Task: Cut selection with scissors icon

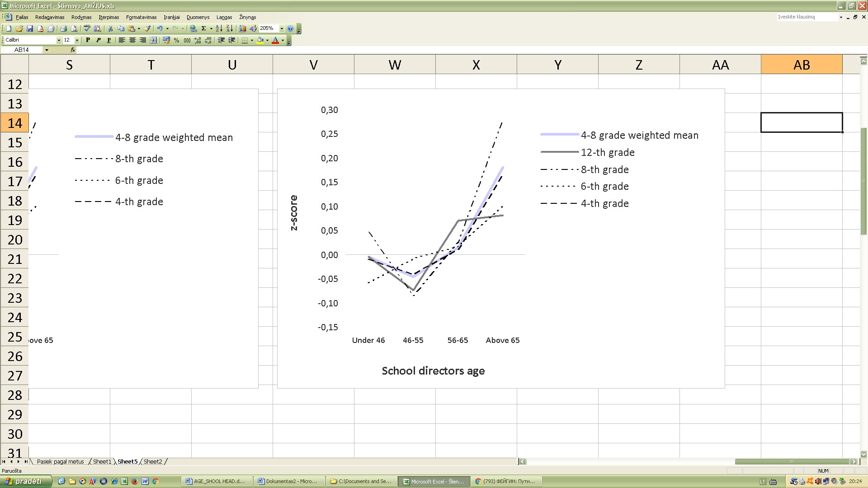Action: pyautogui.click(x=110, y=28)
